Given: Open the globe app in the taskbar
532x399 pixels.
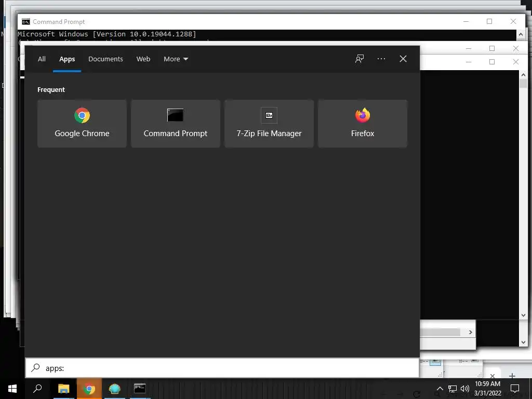Looking at the screenshot, I should tap(115, 389).
